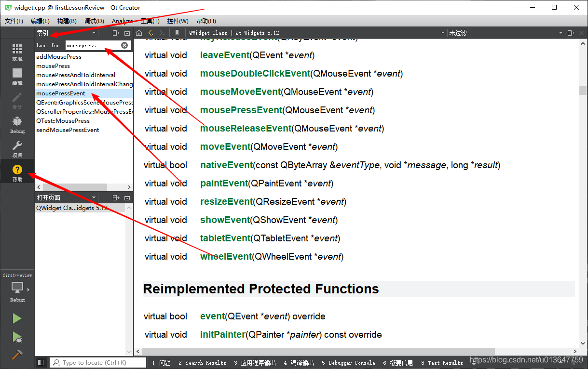The height and width of the screenshot is (369, 588).
Task: Switch to Debug mode
Action: (17, 124)
